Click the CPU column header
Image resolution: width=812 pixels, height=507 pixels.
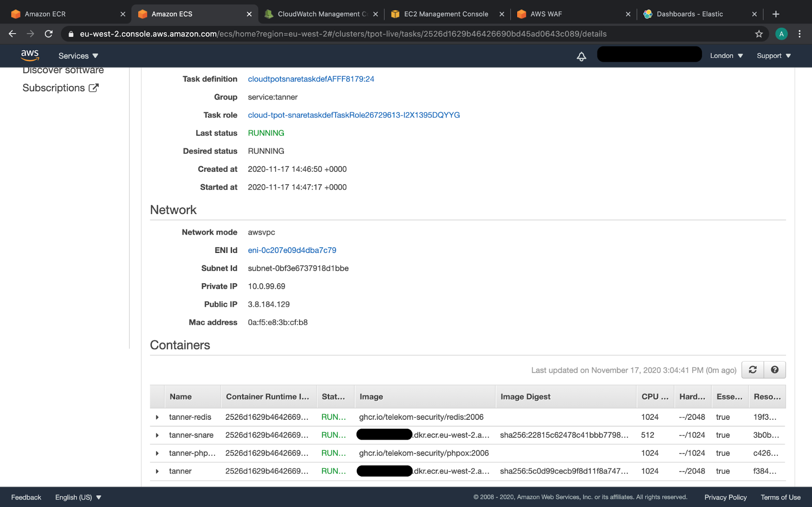click(655, 397)
